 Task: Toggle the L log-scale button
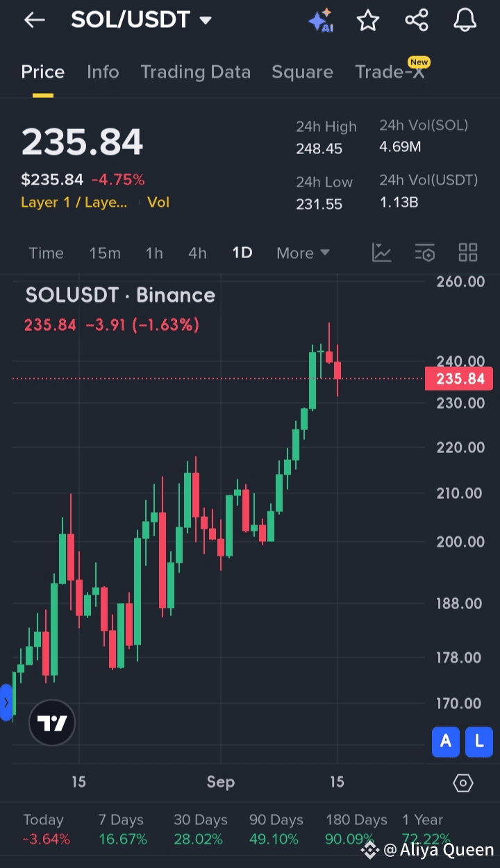pyautogui.click(x=479, y=742)
